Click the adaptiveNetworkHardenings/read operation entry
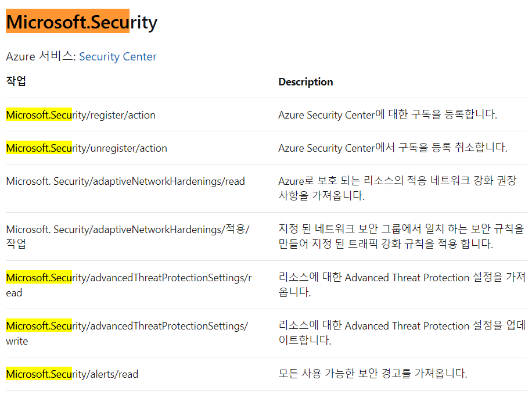The width and height of the screenshot is (532, 394). pos(125,181)
